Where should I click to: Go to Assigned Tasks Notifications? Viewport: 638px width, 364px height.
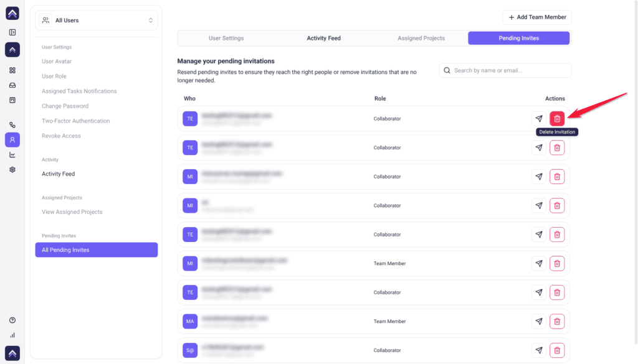[79, 91]
